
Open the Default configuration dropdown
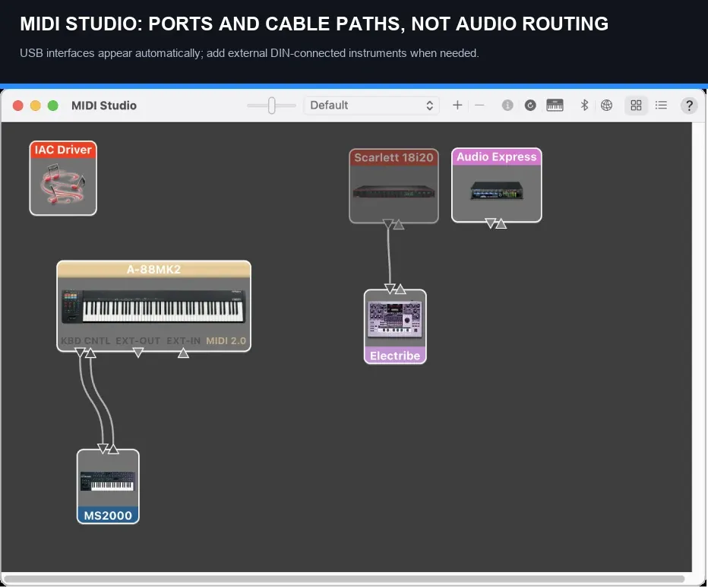click(371, 106)
